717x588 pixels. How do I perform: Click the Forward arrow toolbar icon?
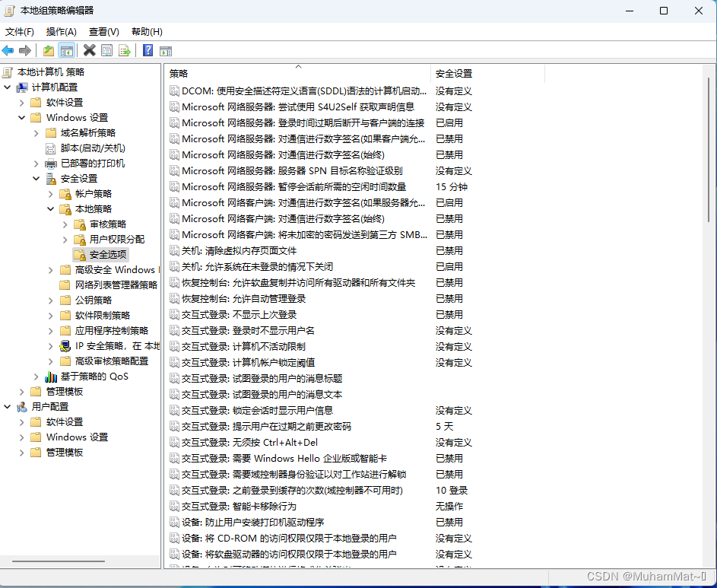point(25,50)
